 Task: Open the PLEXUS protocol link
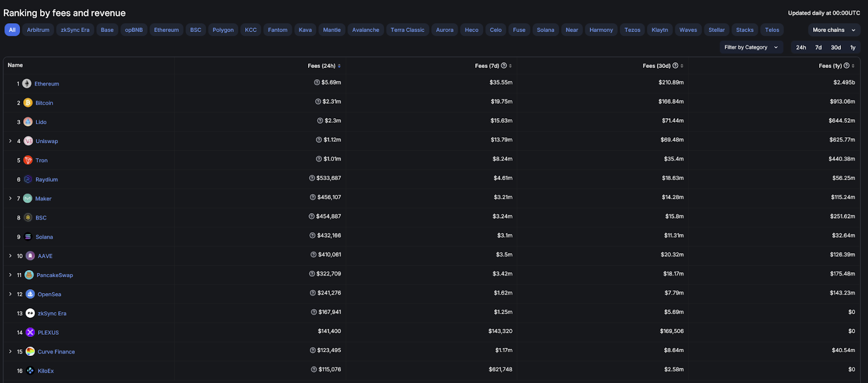(48, 333)
